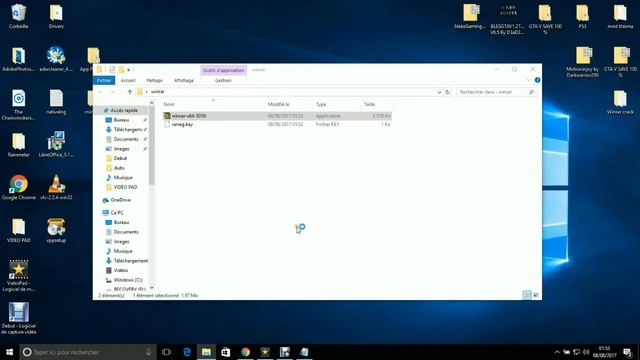Select the vppsetup desktop icon
This screenshot has width=640, height=360.
coord(56,231)
